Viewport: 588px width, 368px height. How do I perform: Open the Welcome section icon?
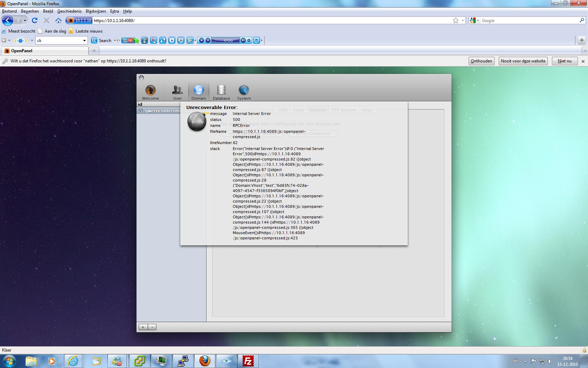click(150, 90)
